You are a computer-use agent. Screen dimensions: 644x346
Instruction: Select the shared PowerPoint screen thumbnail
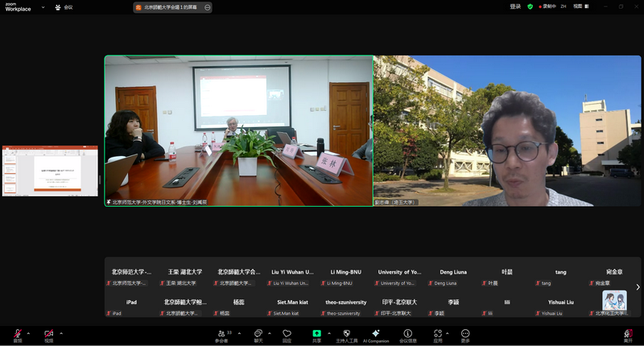tap(50, 171)
